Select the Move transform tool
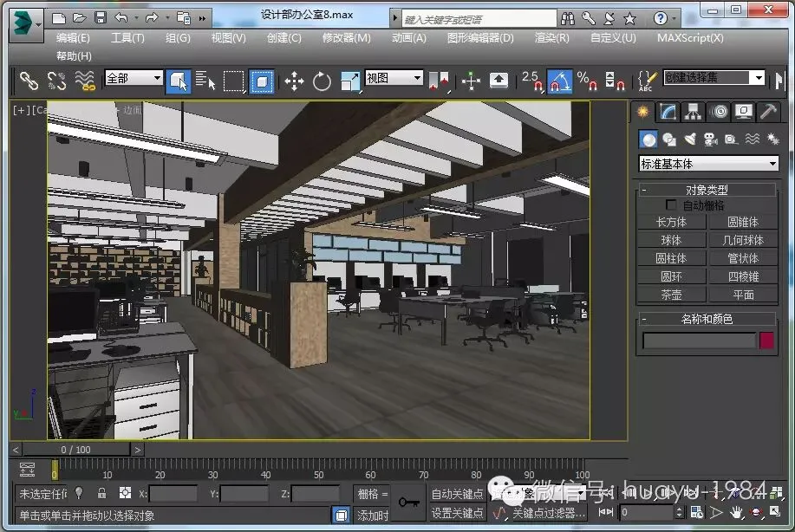795x532 pixels. (x=294, y=81)
